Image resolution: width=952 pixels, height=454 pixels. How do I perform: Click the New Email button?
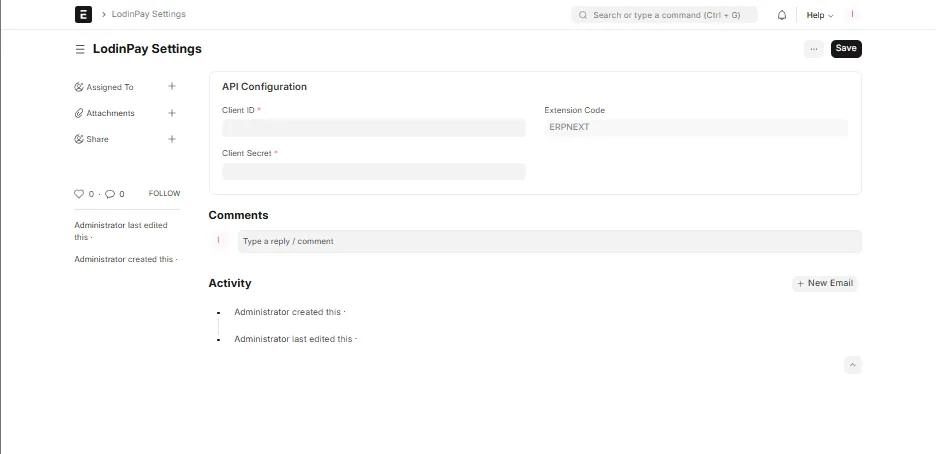(825, 284)
